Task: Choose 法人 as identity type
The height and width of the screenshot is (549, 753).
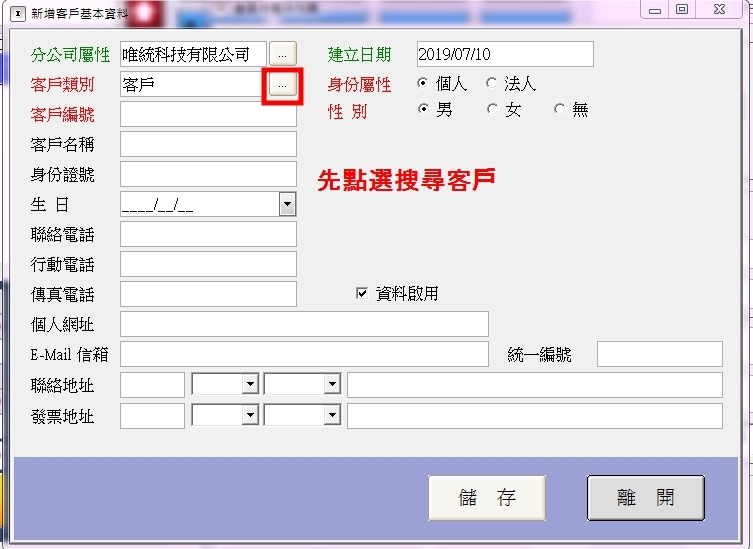Action: (491, 84)
